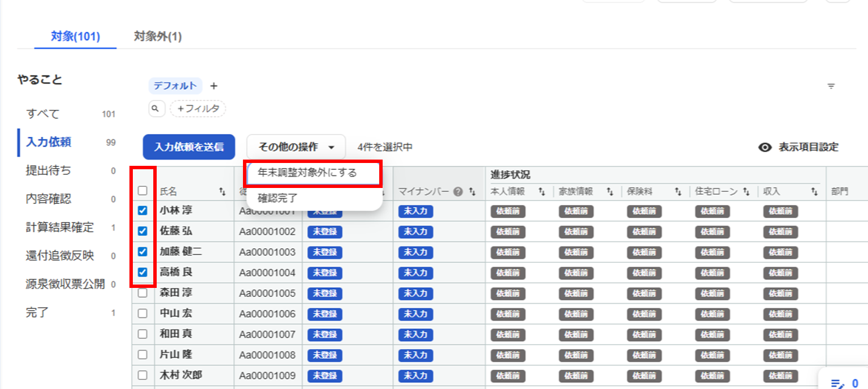Check the checkbox for 森田 淳
This screenshot has height=389, width=868.
click(x=142, y=293)
